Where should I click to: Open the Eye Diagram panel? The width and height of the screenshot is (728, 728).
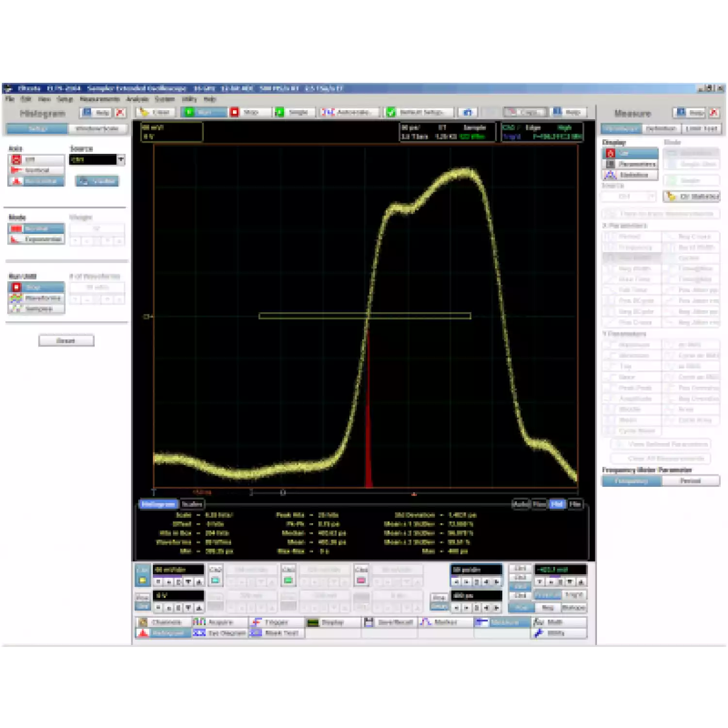pos(220,633)
